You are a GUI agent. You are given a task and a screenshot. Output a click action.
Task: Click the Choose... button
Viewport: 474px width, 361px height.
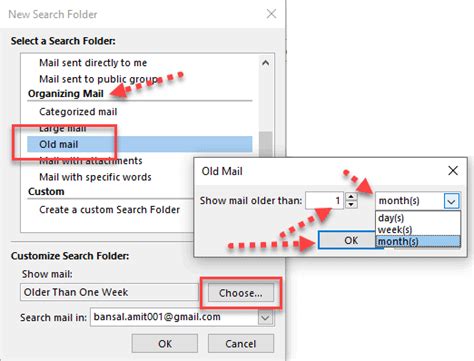coord(241,293)
